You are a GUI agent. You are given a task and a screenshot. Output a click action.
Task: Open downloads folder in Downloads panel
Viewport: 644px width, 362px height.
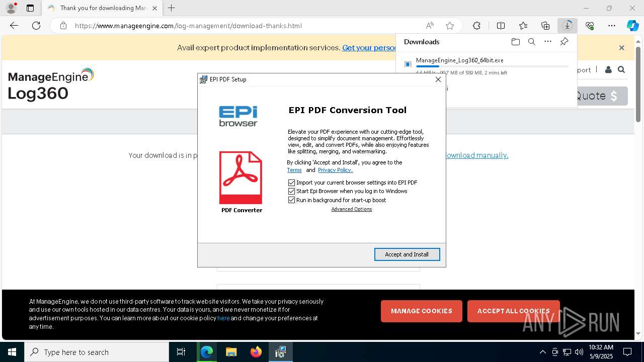pyautogui.click(x=515, y=42)
